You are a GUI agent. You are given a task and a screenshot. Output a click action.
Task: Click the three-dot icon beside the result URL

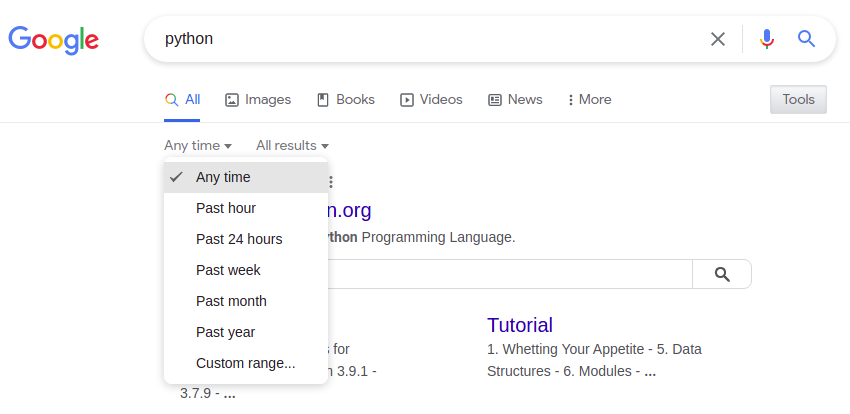(331, 182)
